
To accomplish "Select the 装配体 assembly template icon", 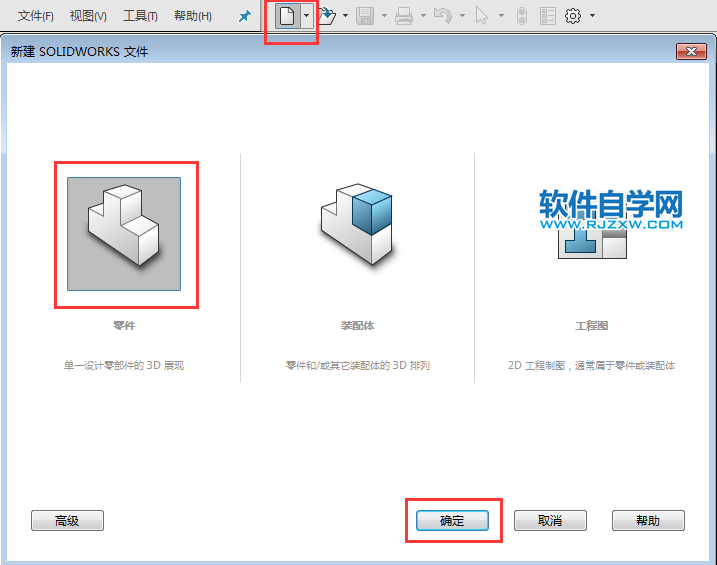I will [x=357, y=224].
